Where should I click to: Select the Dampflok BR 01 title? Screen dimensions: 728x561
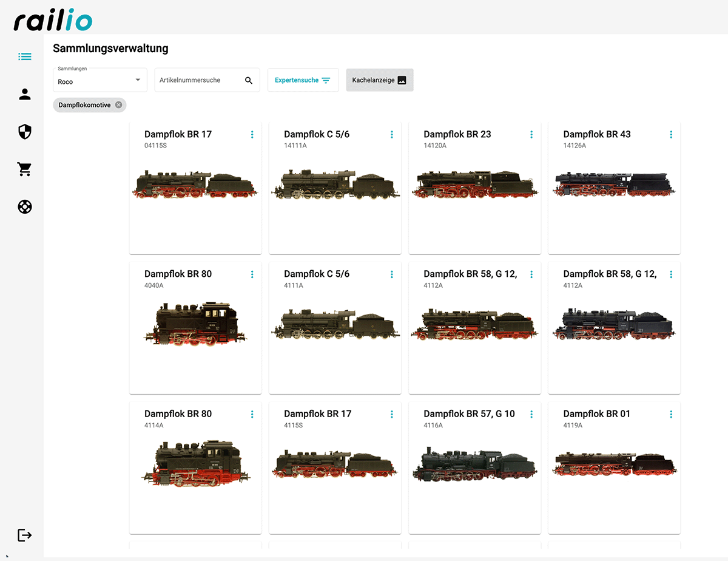click(x=596, y=413)
